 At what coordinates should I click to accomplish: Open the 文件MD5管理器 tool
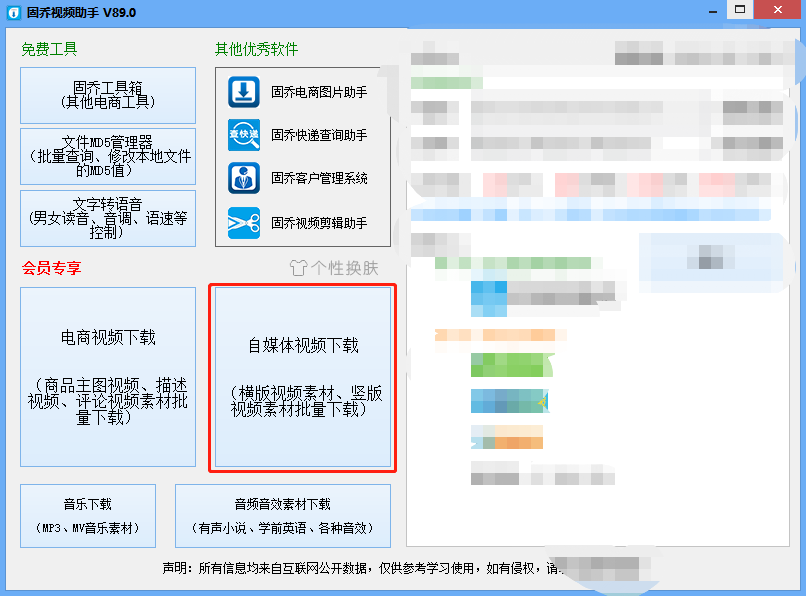click(108, 156)
